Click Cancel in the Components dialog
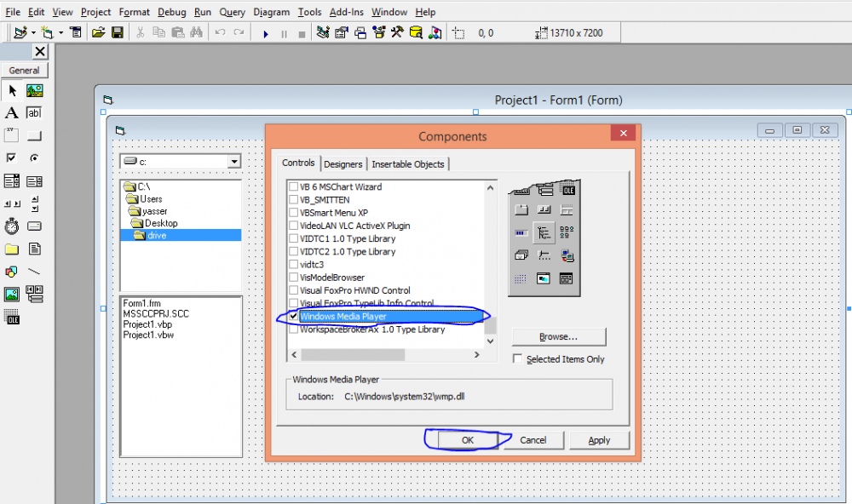 coord(533,440)
